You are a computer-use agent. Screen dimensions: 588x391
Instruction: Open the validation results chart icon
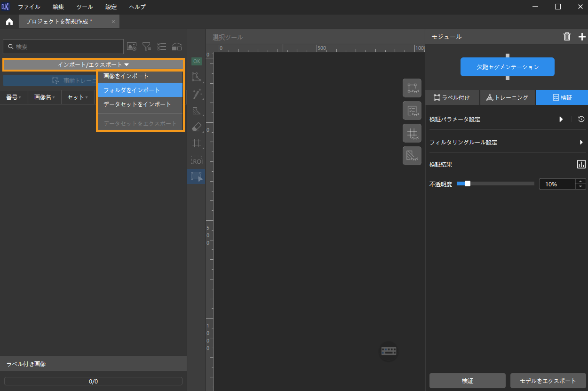pyautogui.click(x=581, y=164)
